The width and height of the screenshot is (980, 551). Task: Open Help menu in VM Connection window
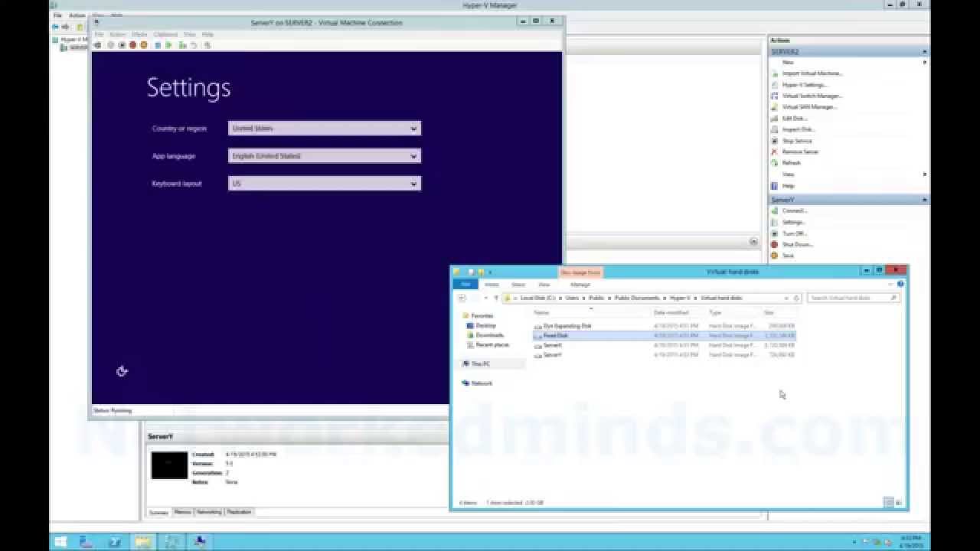207,34
